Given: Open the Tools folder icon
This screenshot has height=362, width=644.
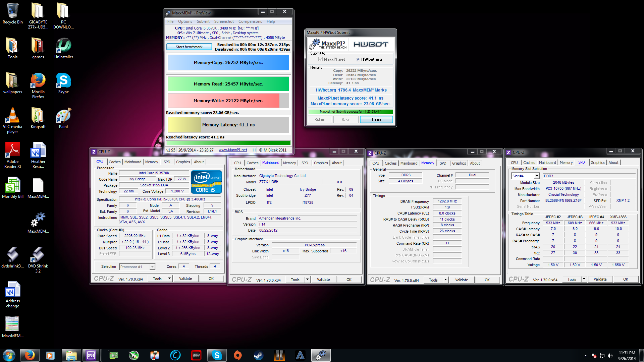Looking at the screenshot, I should [x=12, y=48].
